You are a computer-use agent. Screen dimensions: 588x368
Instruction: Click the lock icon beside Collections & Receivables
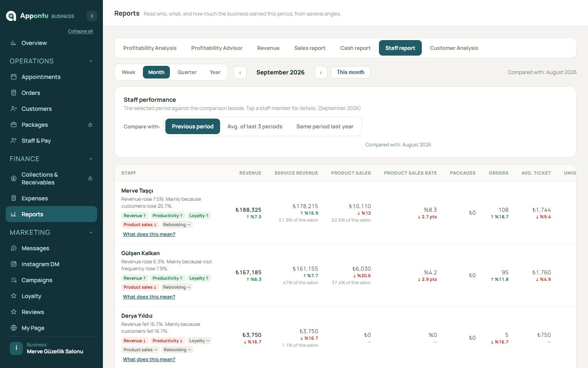click(90, 179)
